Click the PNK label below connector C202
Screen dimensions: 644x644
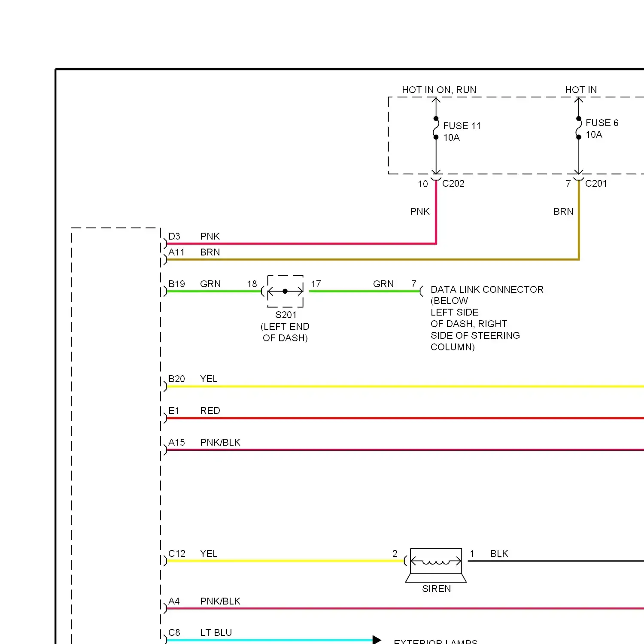pos(420,212)
